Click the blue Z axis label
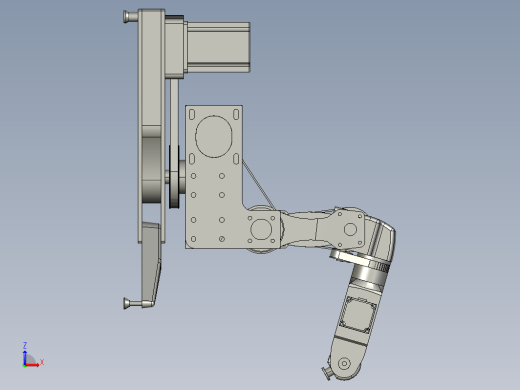The image size is (520, 390). [x=25, y=345]
